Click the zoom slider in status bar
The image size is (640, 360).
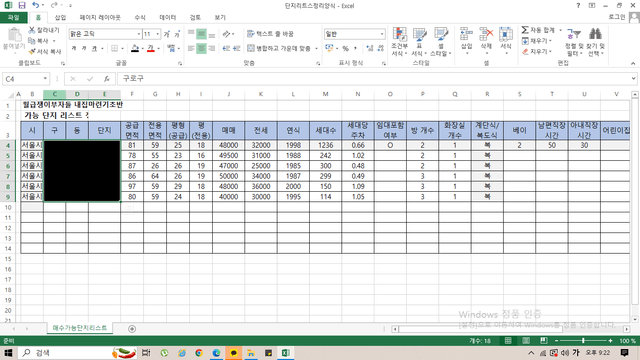click(x=583, y=340)
